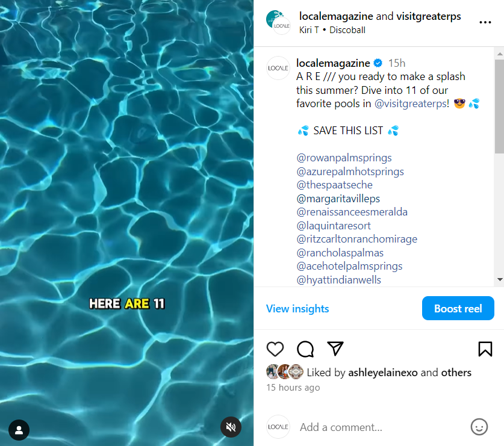Viewport: 504px width, 446px height.
Task: Show tagged people on the video
Action: [x=19, y=430]
